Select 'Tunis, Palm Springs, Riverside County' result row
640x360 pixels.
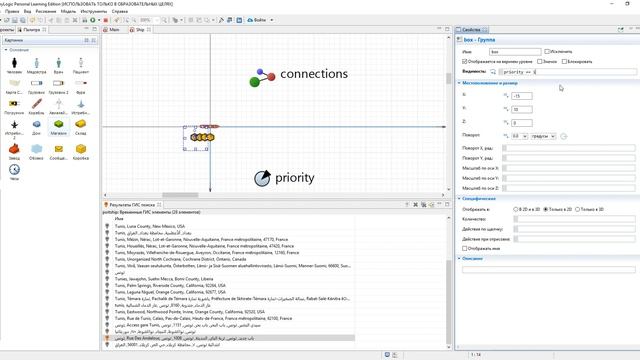(170, 286)
